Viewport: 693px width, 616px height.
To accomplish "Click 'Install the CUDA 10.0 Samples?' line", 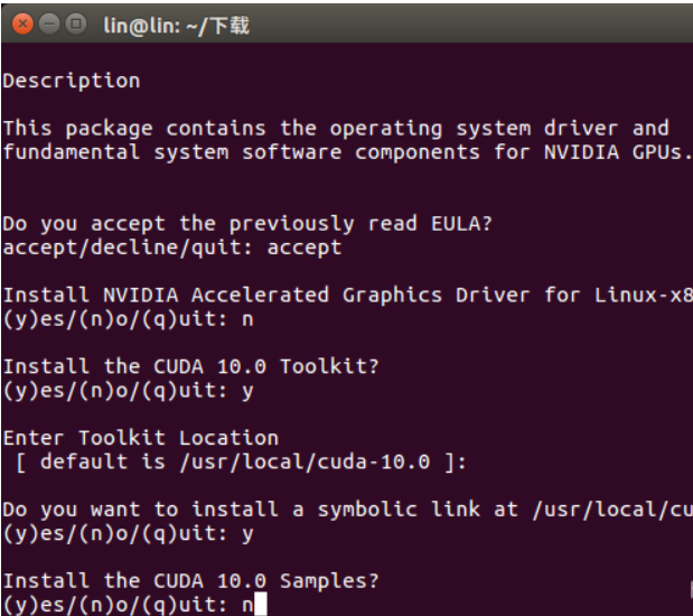I will [x=191, y=581].
